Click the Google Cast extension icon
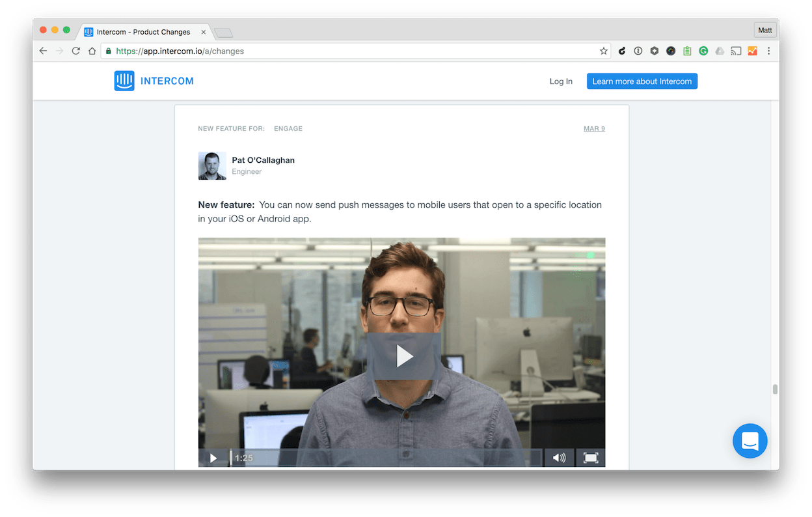Image resolution: width=812 pixels, height=517 pixels. (x=736, y=51)
